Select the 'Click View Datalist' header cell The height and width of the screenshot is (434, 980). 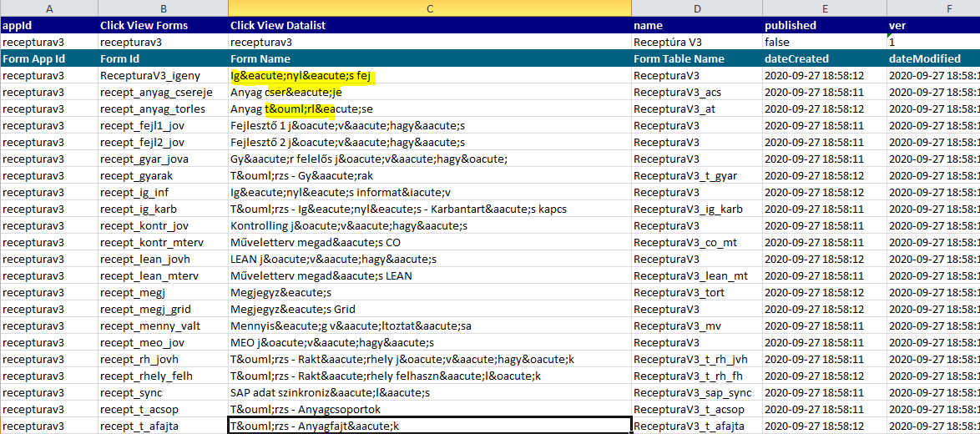coord(429,25)
